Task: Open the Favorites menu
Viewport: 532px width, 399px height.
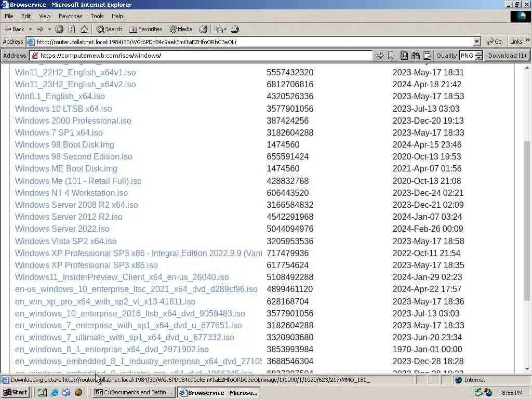Action: (70, 16)
